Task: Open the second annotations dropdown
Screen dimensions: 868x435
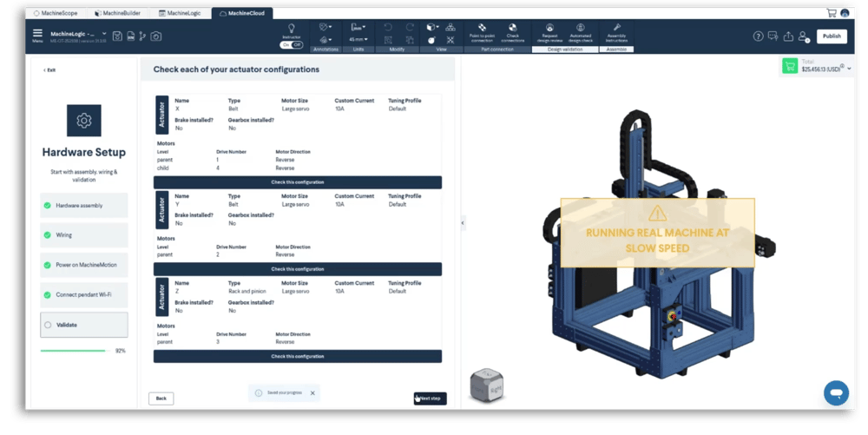Action: coord(325,39)
